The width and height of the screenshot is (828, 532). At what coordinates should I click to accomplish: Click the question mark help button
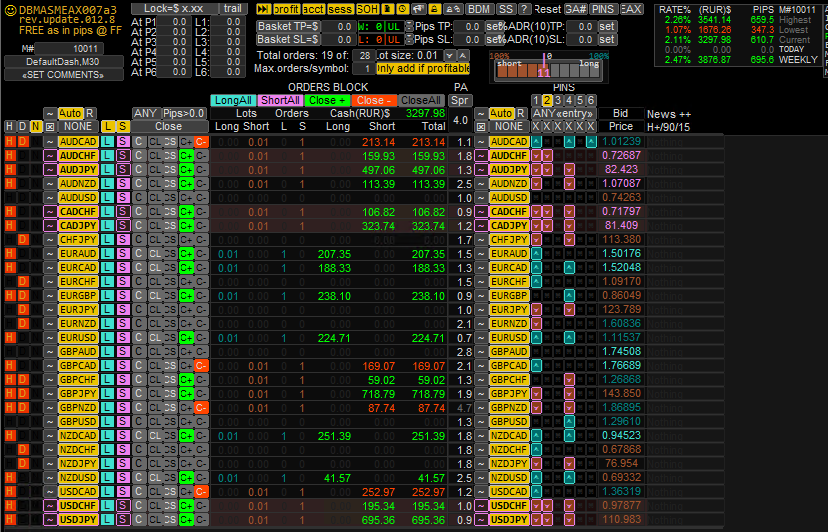[524, 9]
